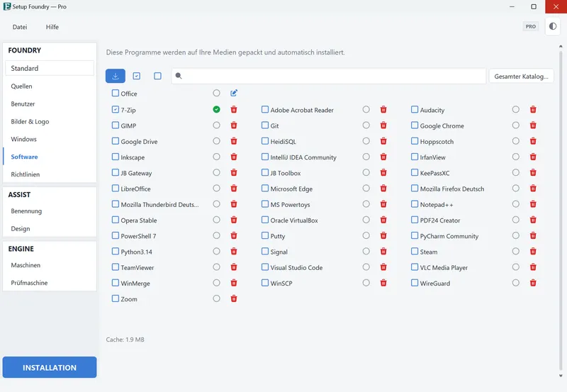
Task: Open Gesamter Katalog... button
Action: click(521, 77)
